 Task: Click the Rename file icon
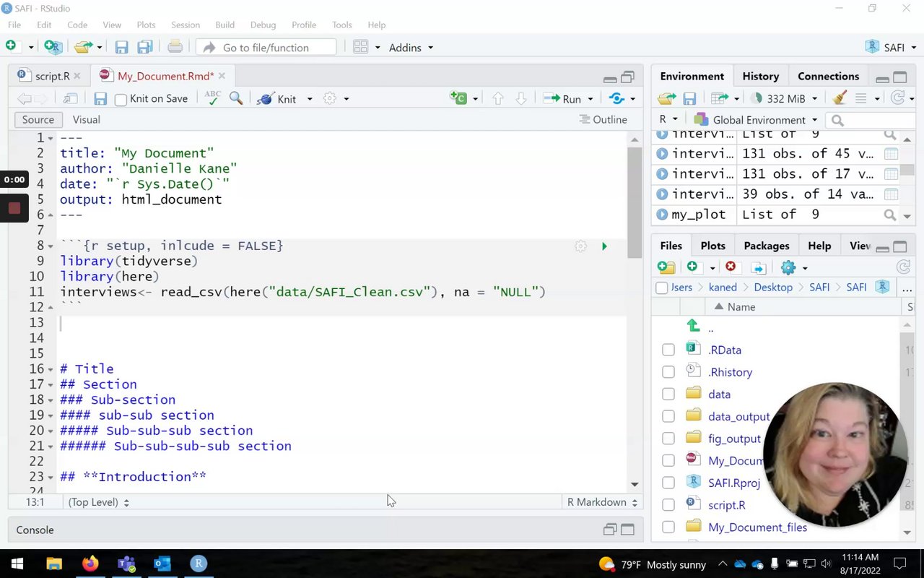point(758,268)
